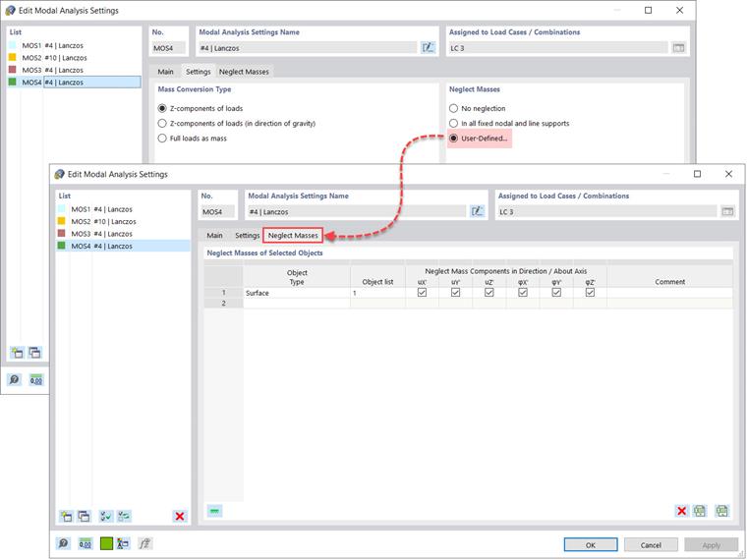Click red X delete row icon below table
747x560 pixels.
point(682,511)
